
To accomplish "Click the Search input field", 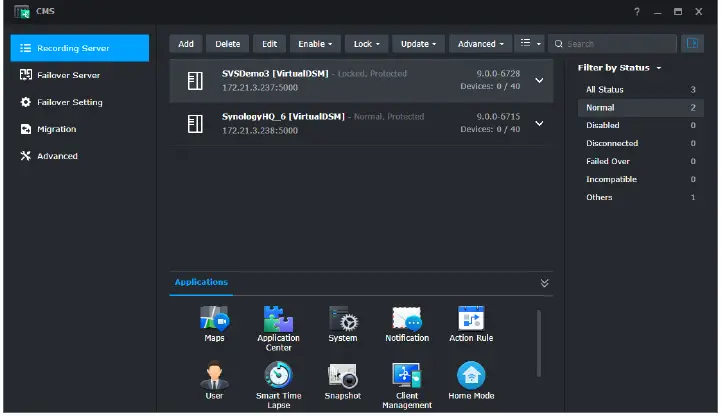I will pyautogui.click(x=612, y=44).
